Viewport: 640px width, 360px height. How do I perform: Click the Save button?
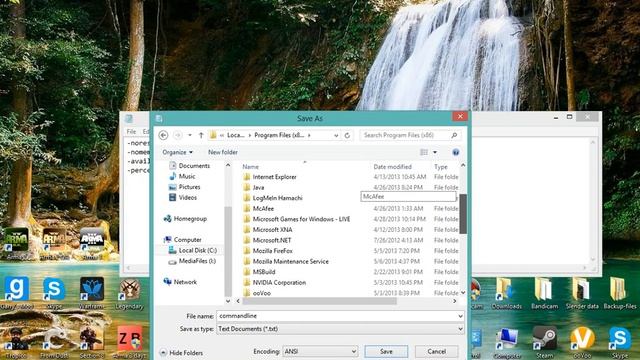[386, 351]
